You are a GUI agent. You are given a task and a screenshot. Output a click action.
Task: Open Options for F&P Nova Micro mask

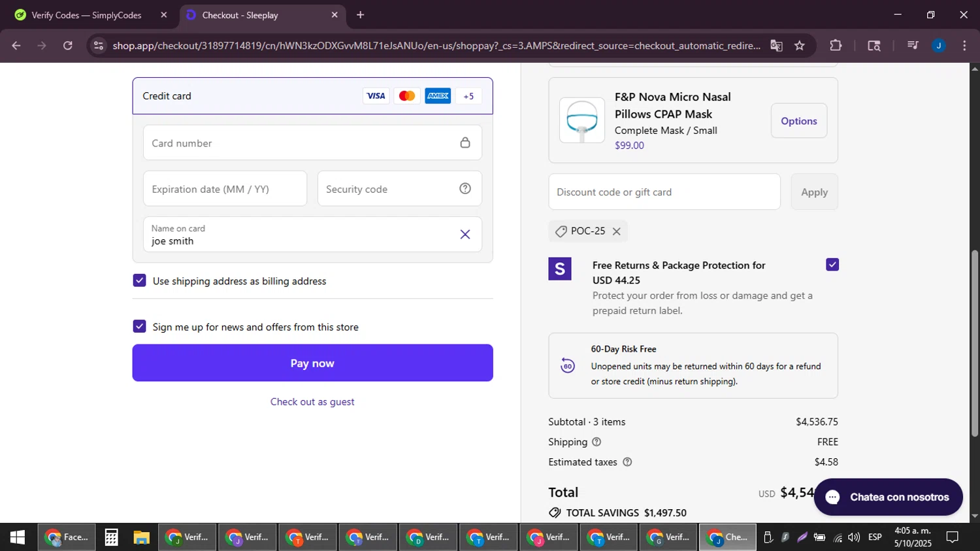coord(798,121)
